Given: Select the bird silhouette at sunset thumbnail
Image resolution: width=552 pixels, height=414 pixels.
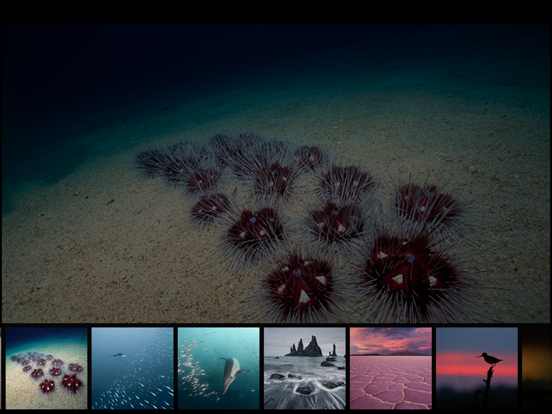Looking at the screenshot, I should pos(477,368).
